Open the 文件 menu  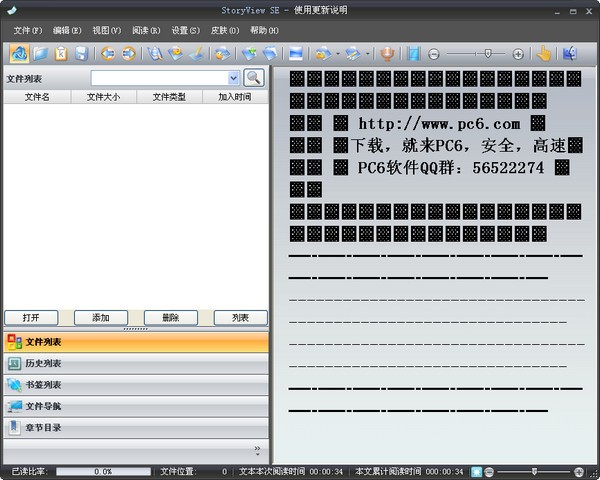coord(27,30)
